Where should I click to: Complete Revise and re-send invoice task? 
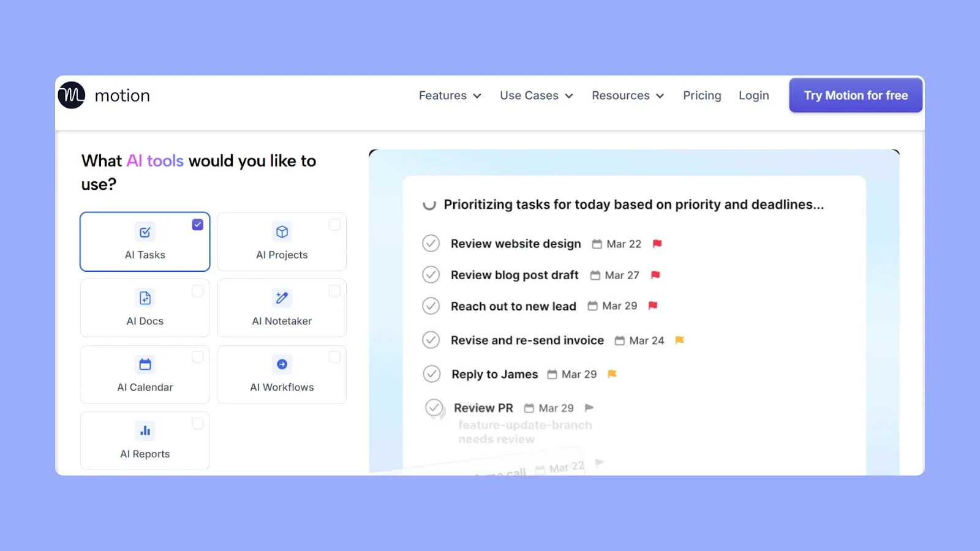[x=431, y=340]
